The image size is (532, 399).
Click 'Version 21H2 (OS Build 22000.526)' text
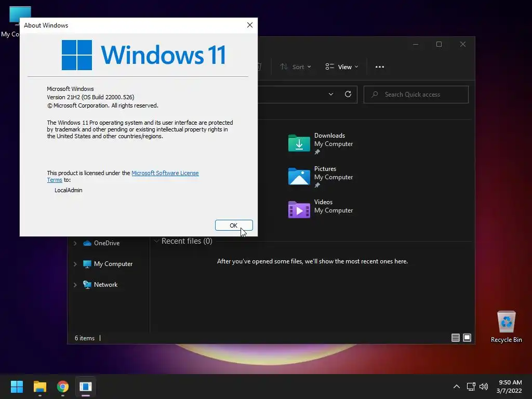pos(90,97)
